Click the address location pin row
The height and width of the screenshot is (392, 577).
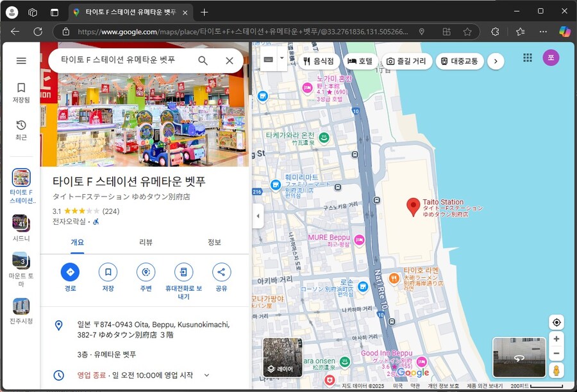144,330
